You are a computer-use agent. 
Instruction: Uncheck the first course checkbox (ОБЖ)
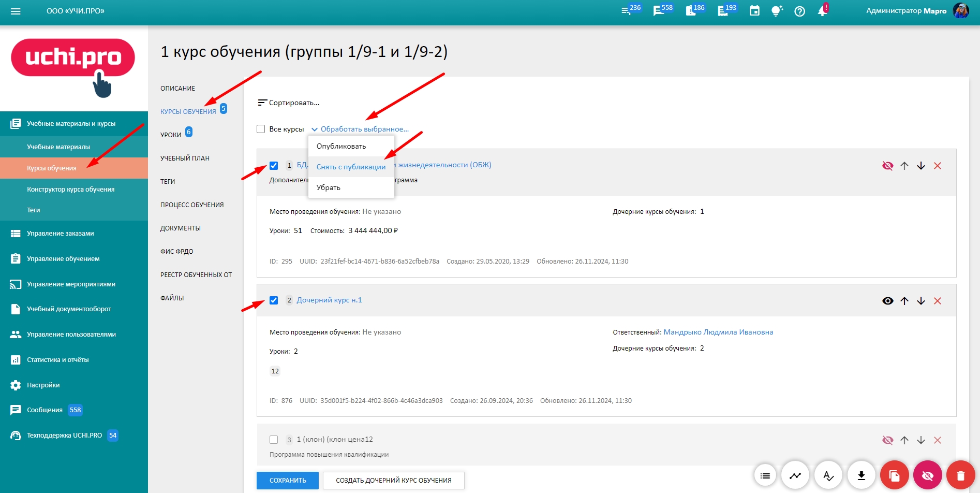pyautogui.click(x=274, y=166)
